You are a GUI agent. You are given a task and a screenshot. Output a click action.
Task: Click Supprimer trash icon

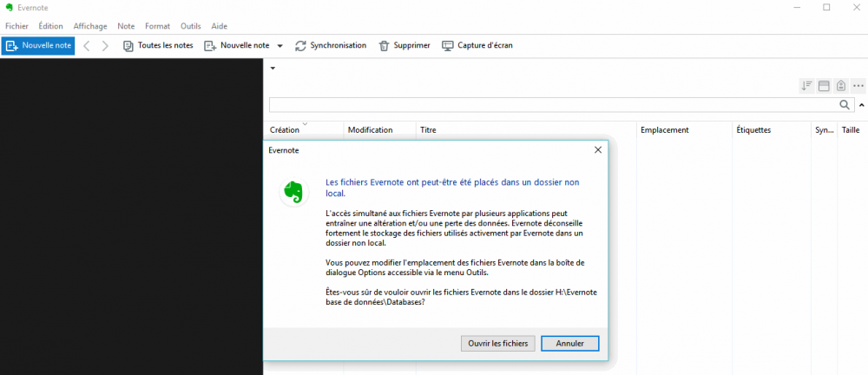[384, 46]
